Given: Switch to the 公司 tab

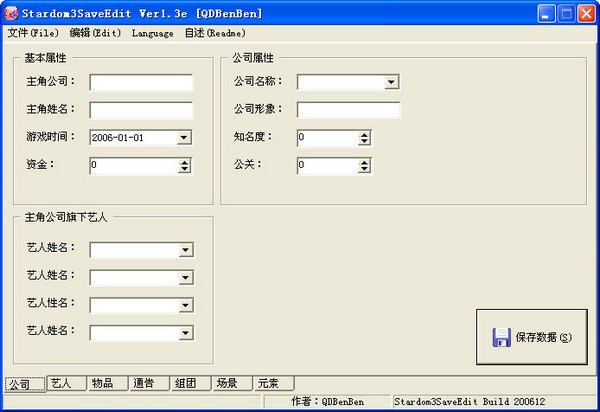Looking at the screenshot, I should point(25,384).
